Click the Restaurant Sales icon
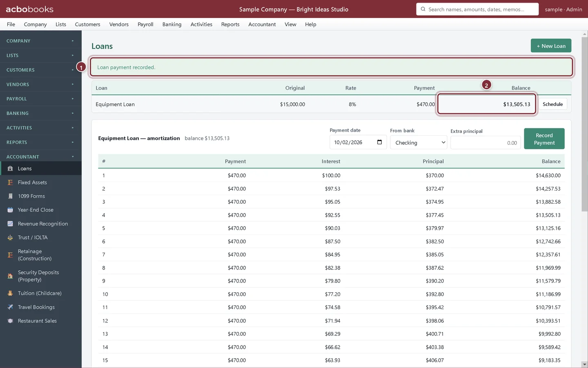This screenshot has width=588, height=368. tap(10, 321)
